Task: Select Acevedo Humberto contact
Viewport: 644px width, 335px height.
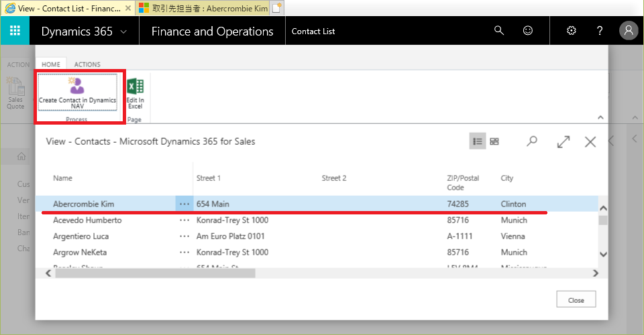Action: coord(87,220)
